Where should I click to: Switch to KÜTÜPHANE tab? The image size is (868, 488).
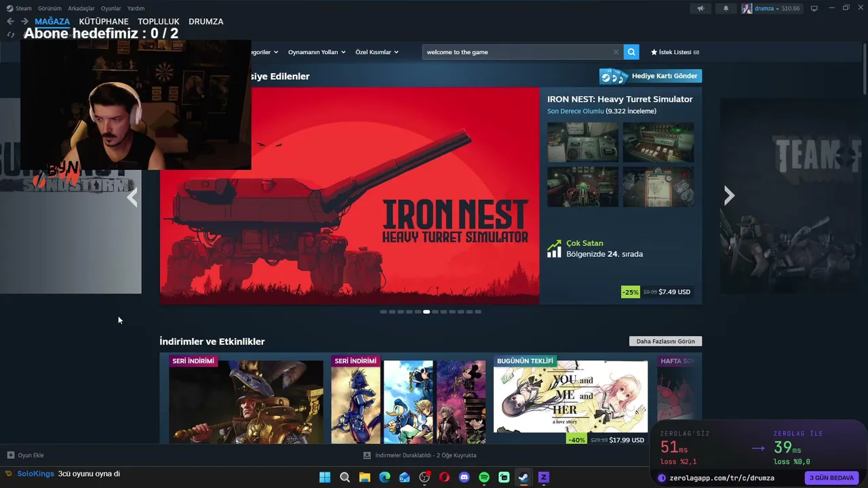click(104, 22)
